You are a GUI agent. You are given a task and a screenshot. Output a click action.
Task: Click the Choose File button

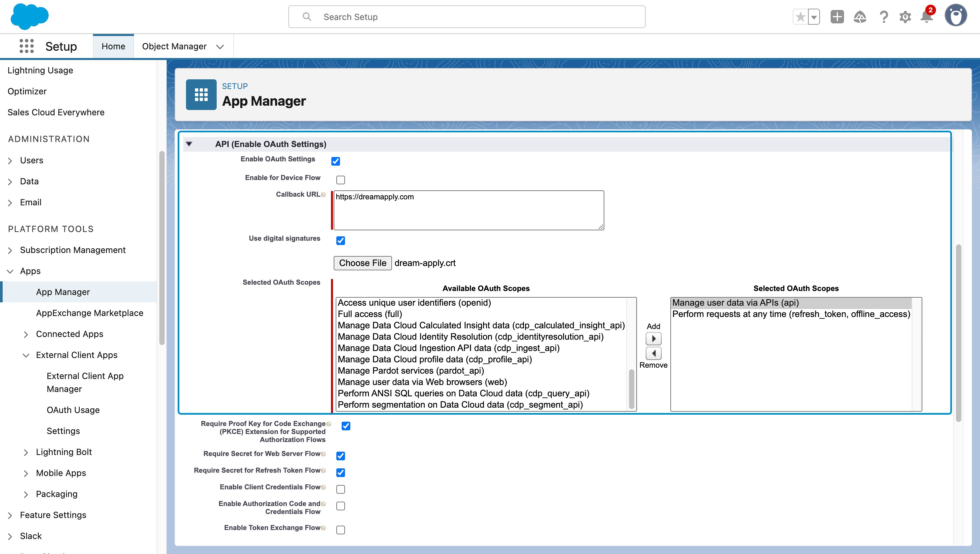pyautogui.click(x=363, y=263)
